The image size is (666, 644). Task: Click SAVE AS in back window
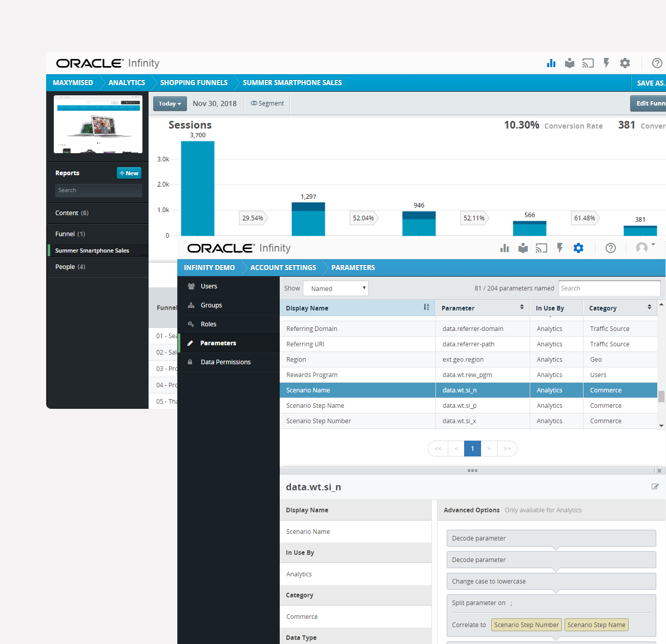(x=651, y=83)
